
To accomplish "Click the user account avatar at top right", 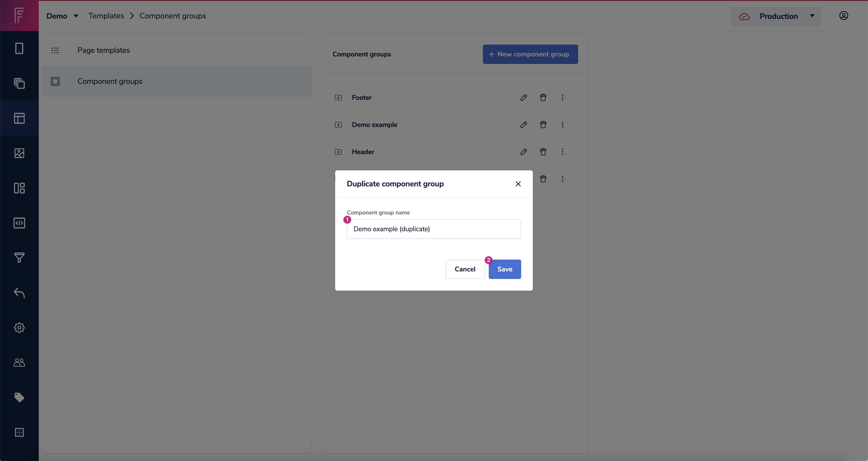I will coord(844,16).
